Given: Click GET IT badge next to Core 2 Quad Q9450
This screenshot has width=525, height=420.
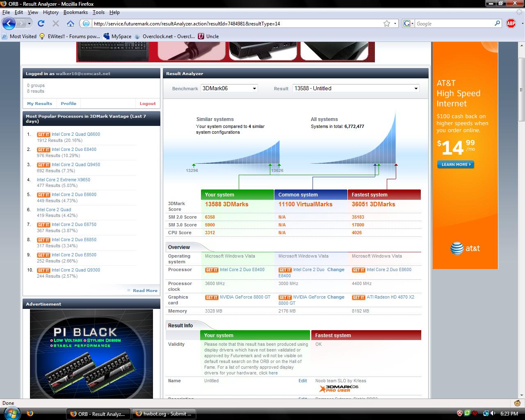Looking at the screenshot, I should (43, 165).
